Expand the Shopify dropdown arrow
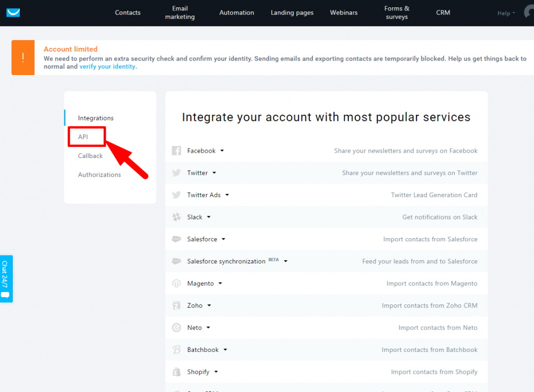 point(216,372)
